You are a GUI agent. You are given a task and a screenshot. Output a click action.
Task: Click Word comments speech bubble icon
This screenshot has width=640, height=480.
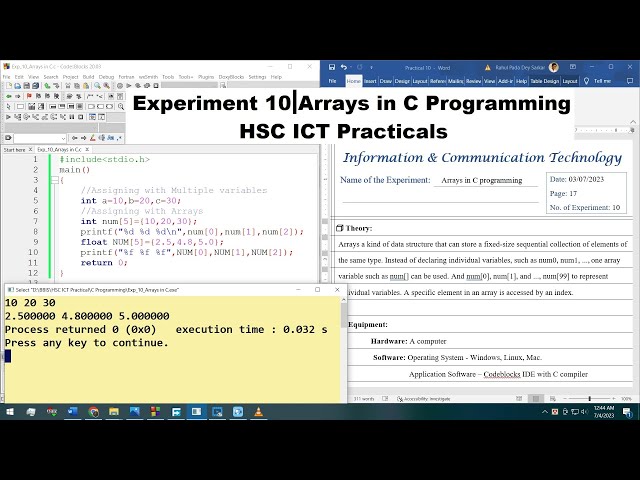(630, 81)
